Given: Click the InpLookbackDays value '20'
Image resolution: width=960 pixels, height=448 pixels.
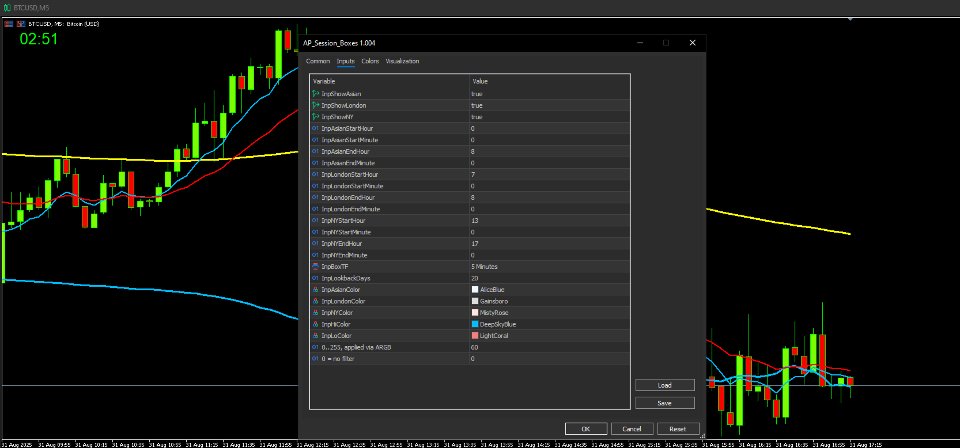Looking at the screenshot, I should (x=474, y=278).
